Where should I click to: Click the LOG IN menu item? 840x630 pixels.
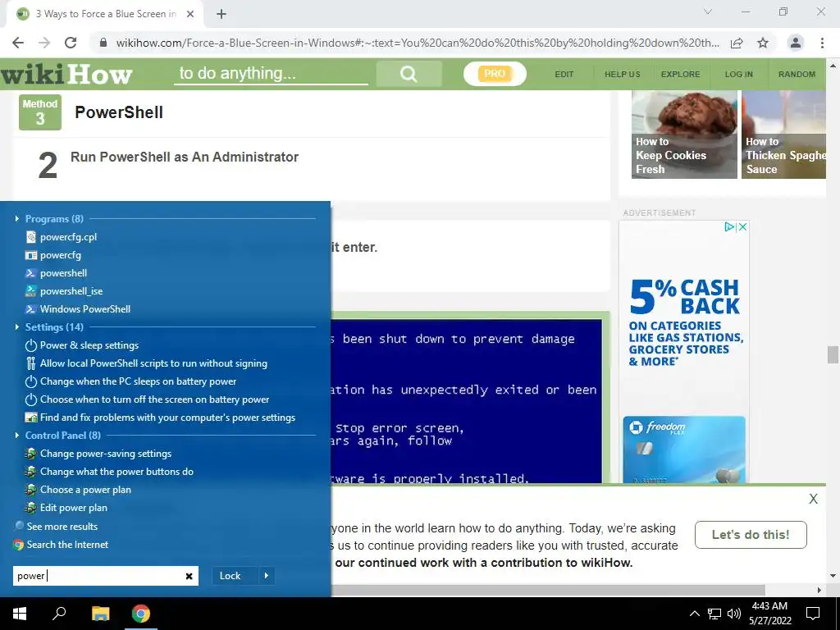click(739, 75)
